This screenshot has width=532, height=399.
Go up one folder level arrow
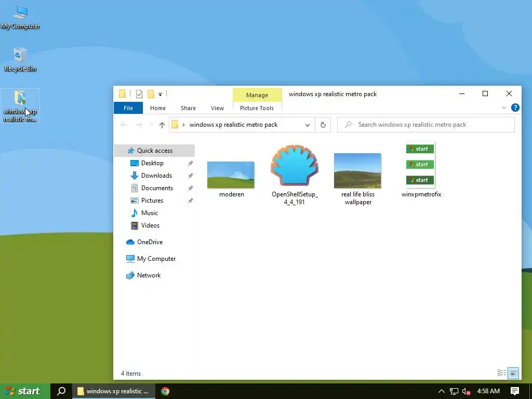[162, 125]
